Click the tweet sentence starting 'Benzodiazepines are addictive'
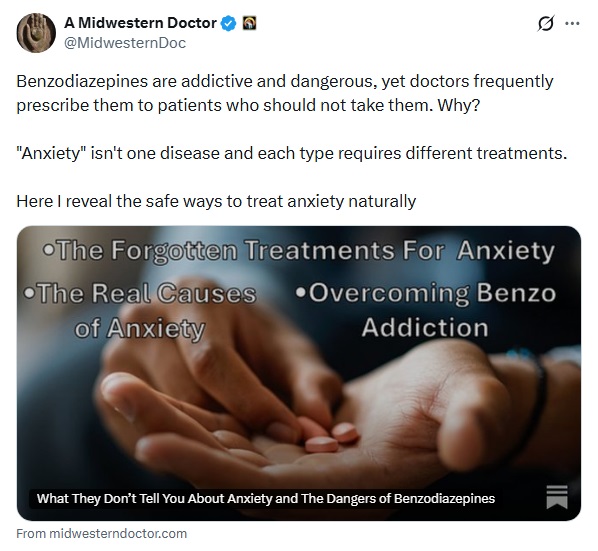The width and height of the screenshot is (598, 551). pyautogui.click(x=285, y=93)
